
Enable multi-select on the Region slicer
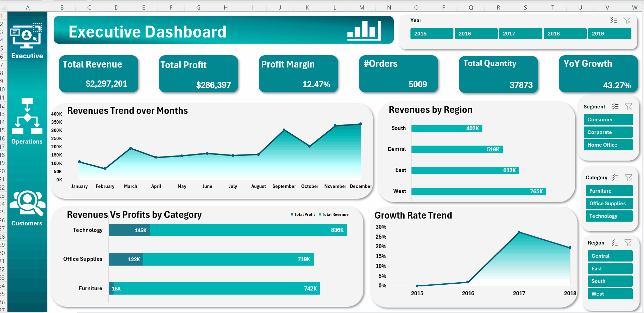[x=615, y=243]
